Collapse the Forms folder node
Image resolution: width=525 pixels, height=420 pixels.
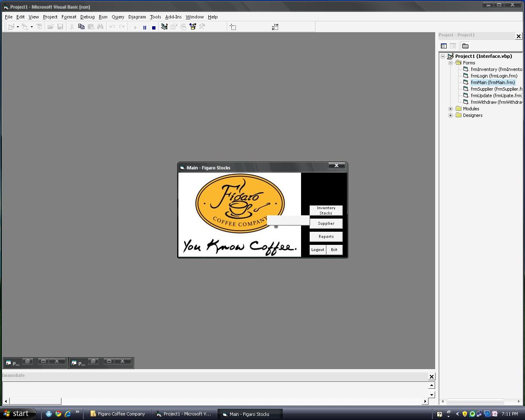[x=450, y=63]
